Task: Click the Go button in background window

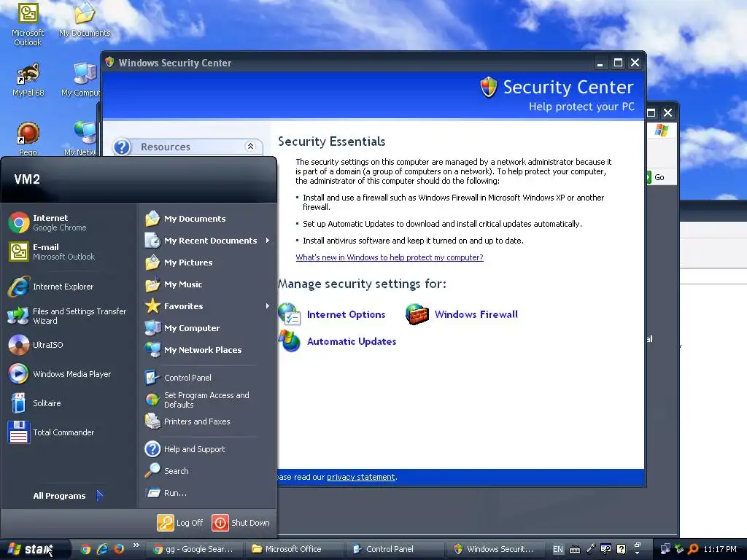Action: coord(656,177)
